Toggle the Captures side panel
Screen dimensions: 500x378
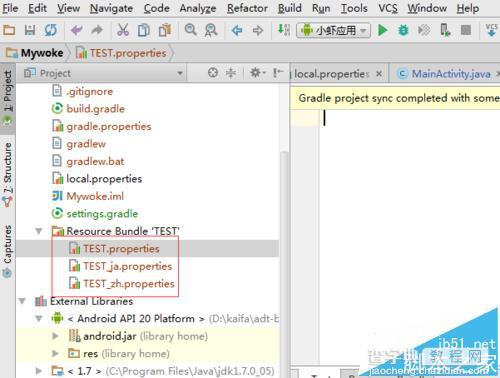coord(8,252)
